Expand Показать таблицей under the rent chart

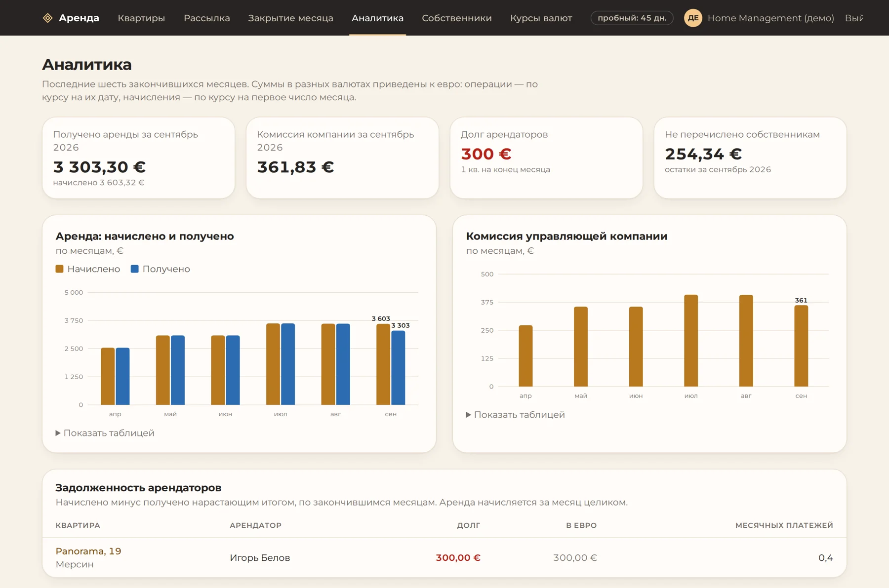[x=105, y=433]
